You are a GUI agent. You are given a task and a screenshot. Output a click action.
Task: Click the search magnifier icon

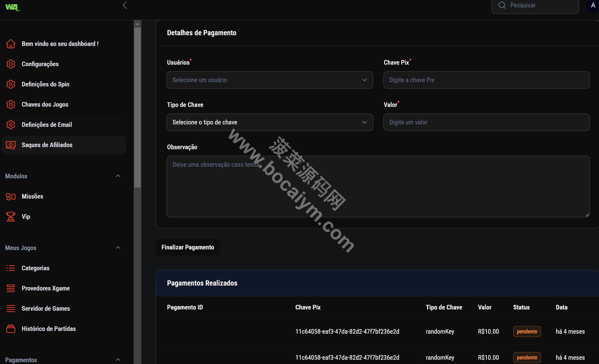(502, 5)
